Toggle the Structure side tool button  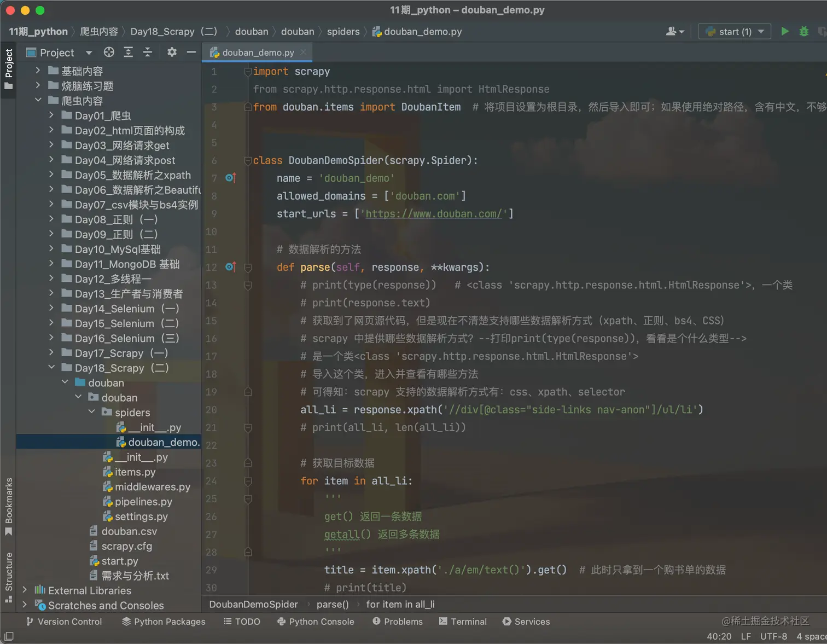point(8,577)
